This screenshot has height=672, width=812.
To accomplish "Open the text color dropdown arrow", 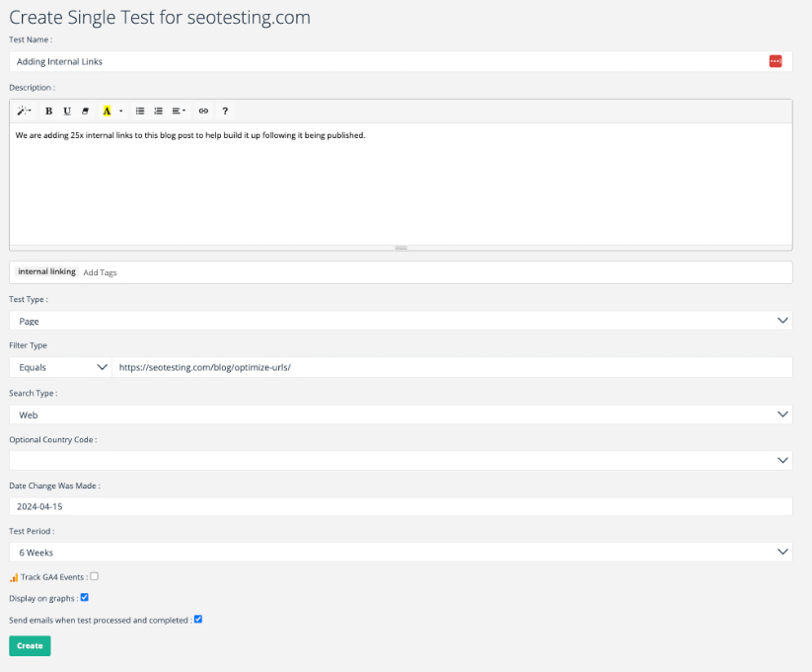I will pos(120,111).
